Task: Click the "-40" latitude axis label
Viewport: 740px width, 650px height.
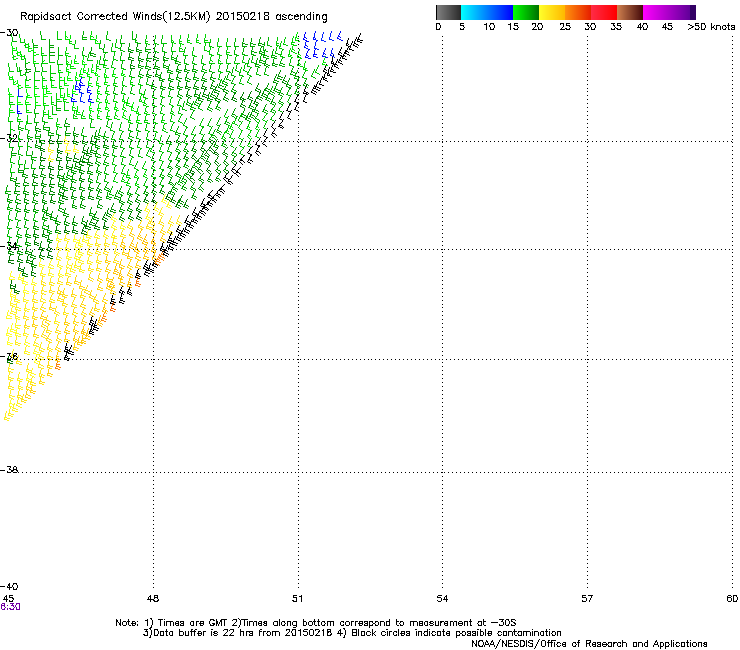Action: tap(9, 586)
